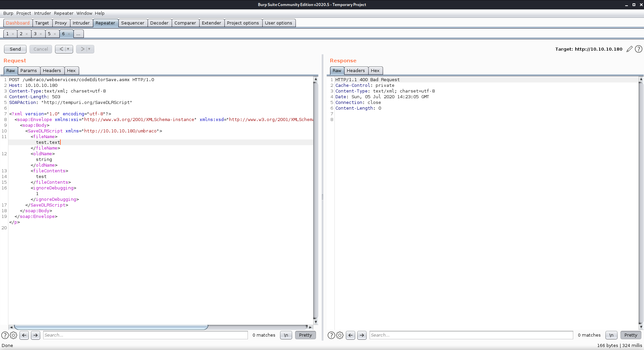This screenshot has width=644, height=350.
Task: Click the response search input field
Action: (x=471, y=335)
